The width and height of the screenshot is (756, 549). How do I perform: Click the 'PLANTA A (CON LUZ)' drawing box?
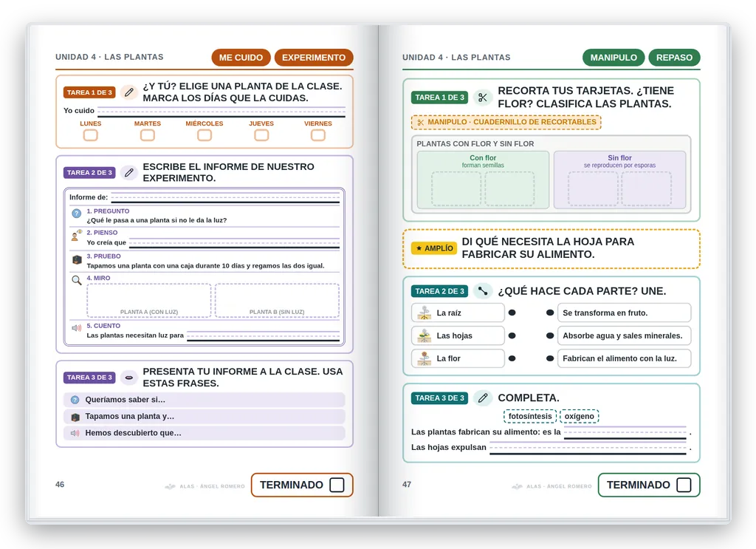[149, 300]
